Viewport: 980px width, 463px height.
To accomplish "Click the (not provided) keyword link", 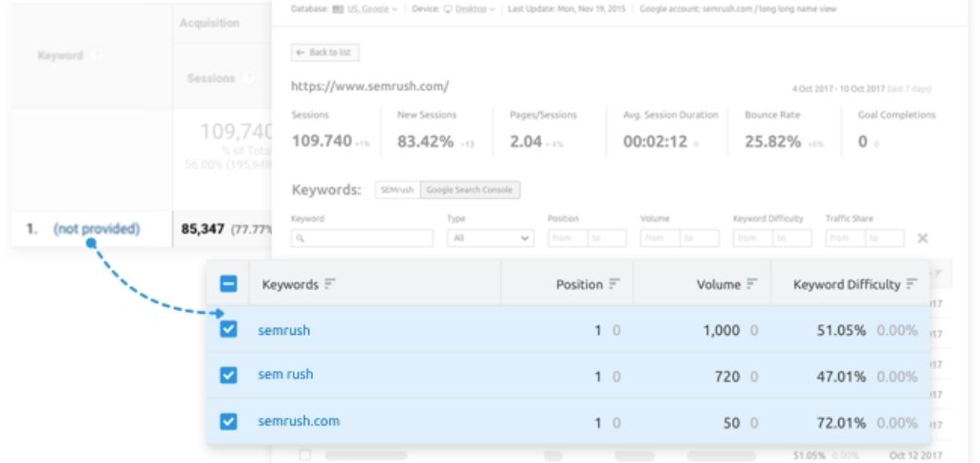I will (97, 230).
